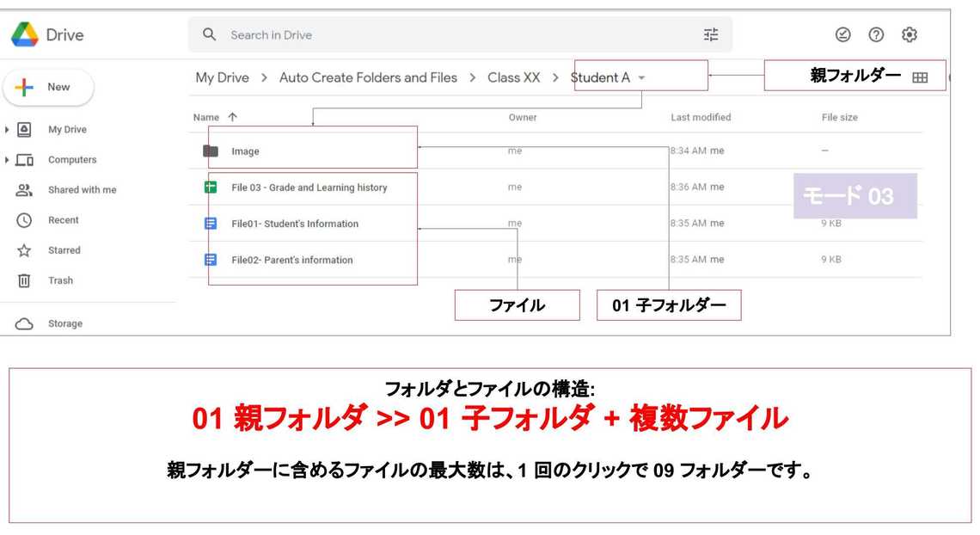Open the Starred section
This screenshot has height=535, width=980.
click(64, 250)
